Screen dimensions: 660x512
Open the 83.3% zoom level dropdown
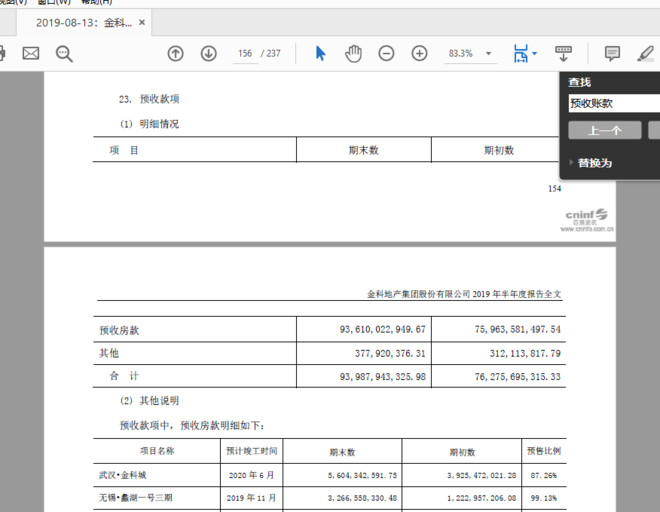(488, 53)
